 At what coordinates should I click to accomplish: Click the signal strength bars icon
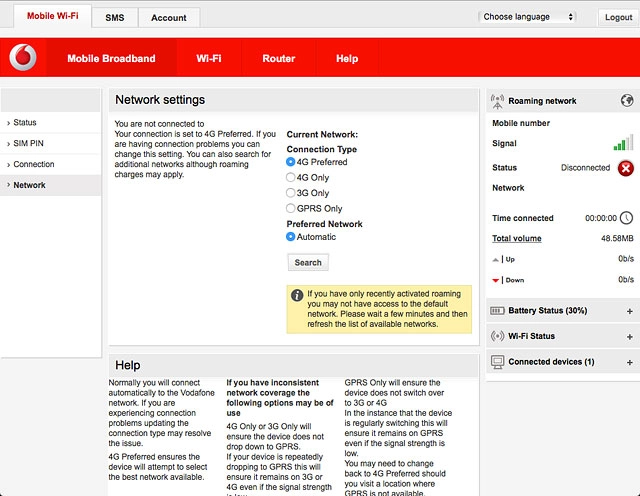(623, 144)
